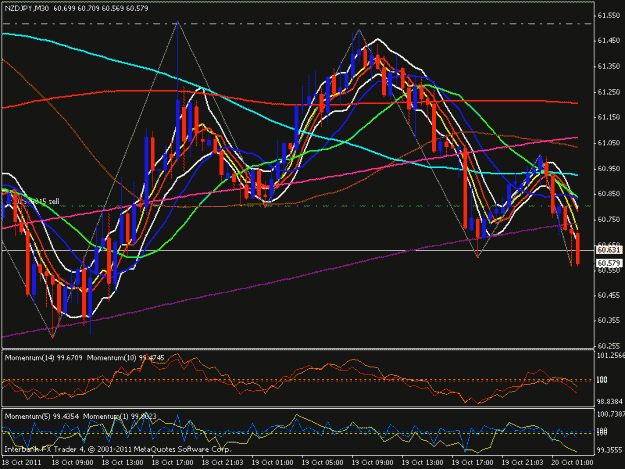Select the 60.950 price axis label
This screenshot has height=469, width=625.
coord(609,169)
